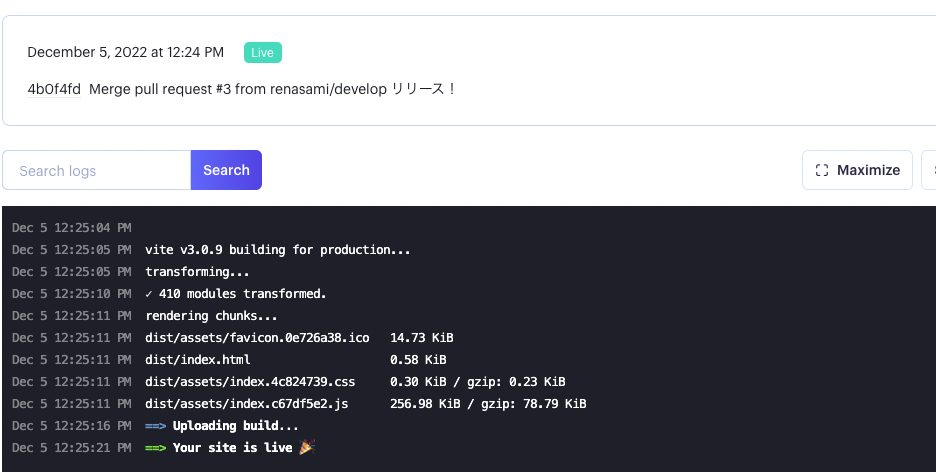Click the 'Maximize' button label
Image resolution: width=936 pixels, height=472 pixels.
point(868,170)
